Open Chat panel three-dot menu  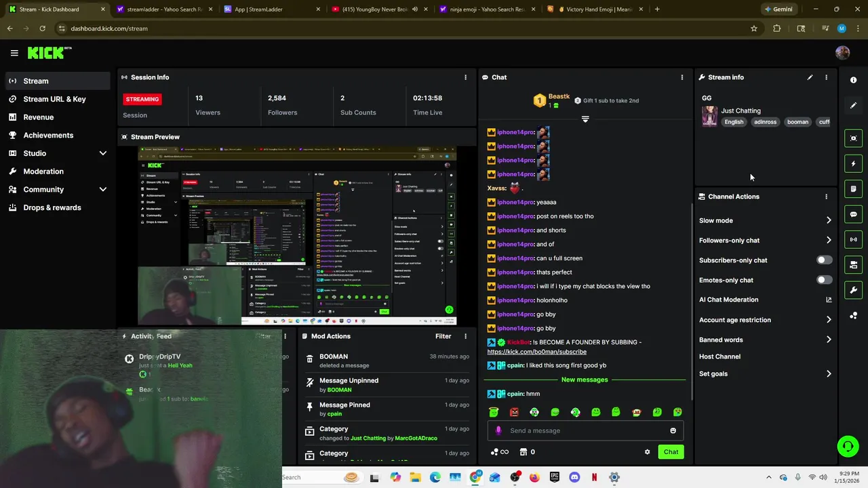(682, 77)
